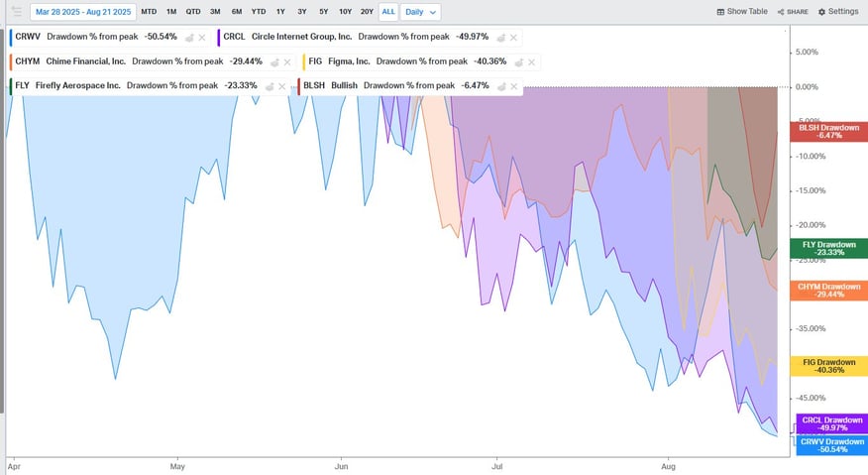Screen dimensions: 868x475
Task: Open the date range picker Mar 28 2025
Action: [83, 12]
